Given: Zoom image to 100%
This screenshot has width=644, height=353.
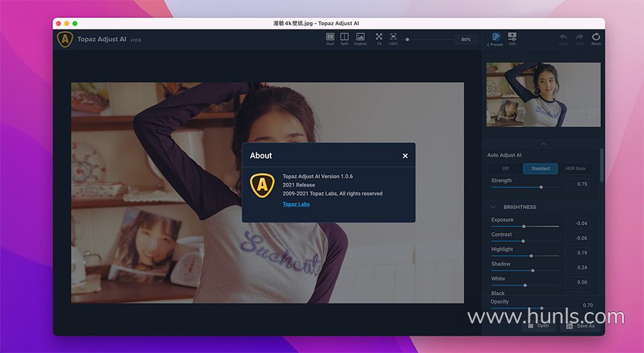Looking at the screenshot, I should point(394,39).
